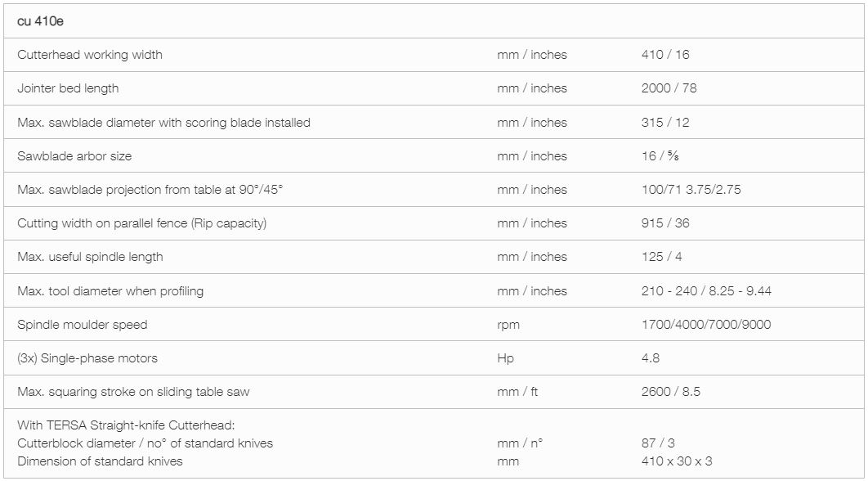
Task: Click the 915 / 36 rip capacity value
Action: point(665,223)
